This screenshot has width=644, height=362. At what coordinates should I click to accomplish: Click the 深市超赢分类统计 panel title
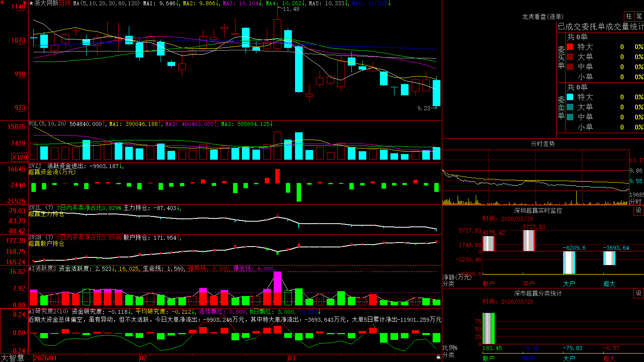(x=538, y=293)
